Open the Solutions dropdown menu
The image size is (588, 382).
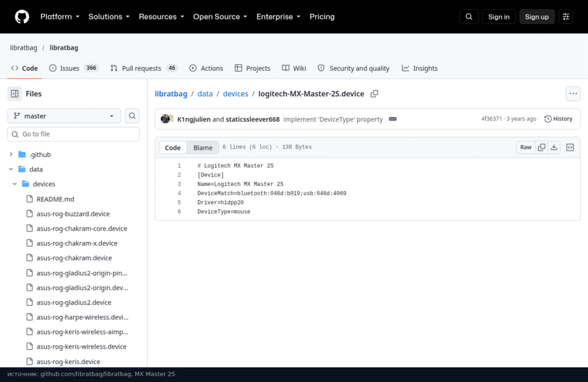pyautogui.click(x=109, y=17)
